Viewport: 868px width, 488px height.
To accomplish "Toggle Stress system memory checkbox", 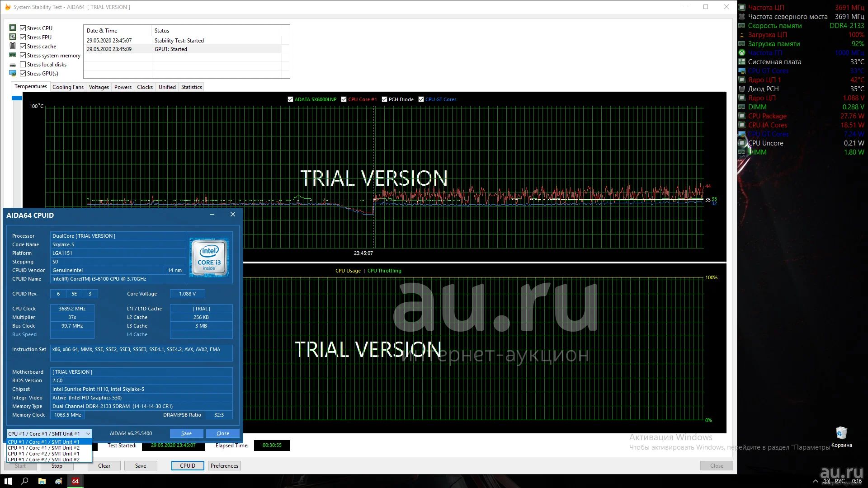I will (x=23, y=55).
